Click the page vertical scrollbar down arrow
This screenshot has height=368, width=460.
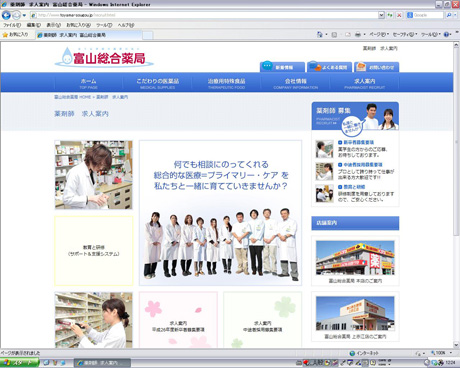(456, 345)
